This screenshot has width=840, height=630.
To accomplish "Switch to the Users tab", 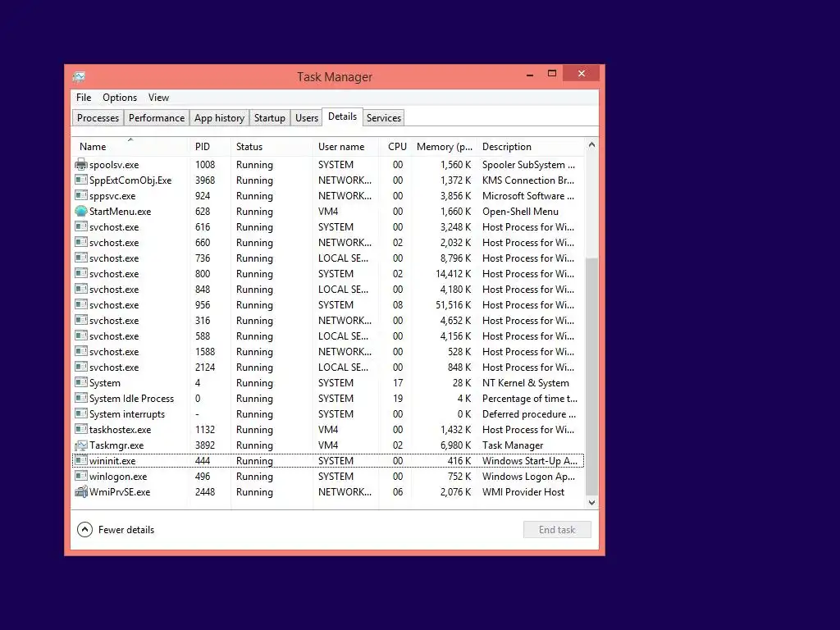I will 307,118.
